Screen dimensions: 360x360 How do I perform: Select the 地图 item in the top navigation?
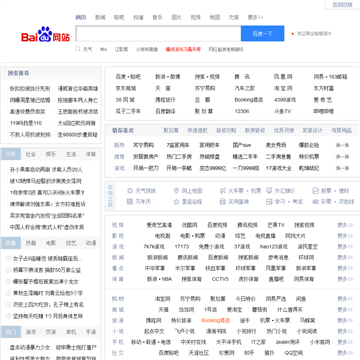click(x=215, y=17)
